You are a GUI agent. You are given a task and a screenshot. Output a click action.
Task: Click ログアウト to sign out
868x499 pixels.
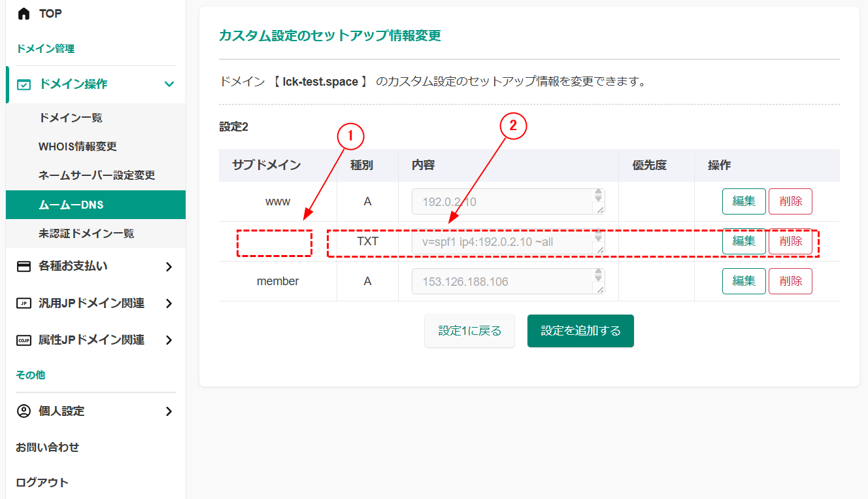(42, 483)
